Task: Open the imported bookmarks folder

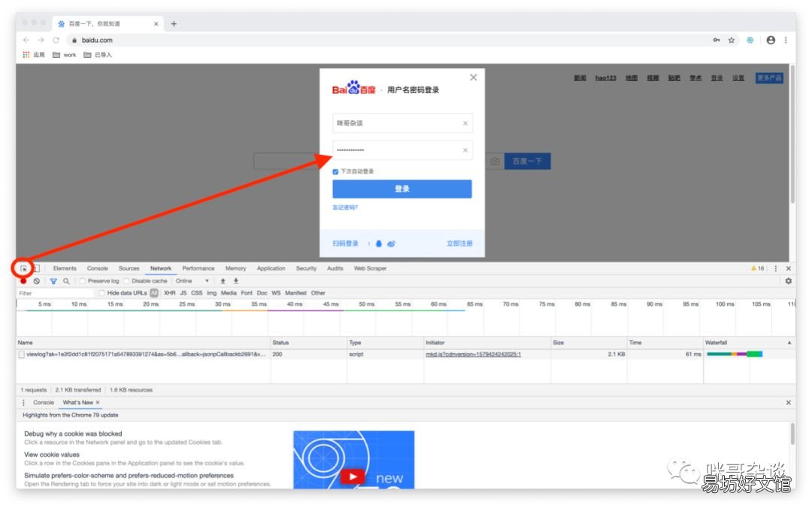Action: 97,54
